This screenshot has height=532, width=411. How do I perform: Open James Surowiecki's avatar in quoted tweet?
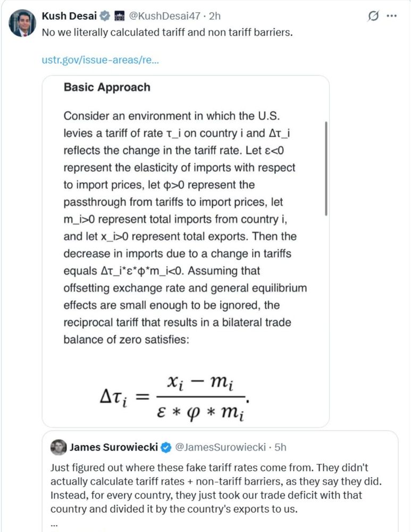[58, 447]
